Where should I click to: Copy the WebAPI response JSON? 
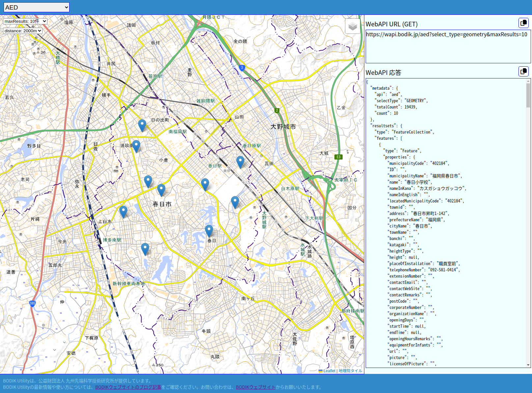click(523, 71)
